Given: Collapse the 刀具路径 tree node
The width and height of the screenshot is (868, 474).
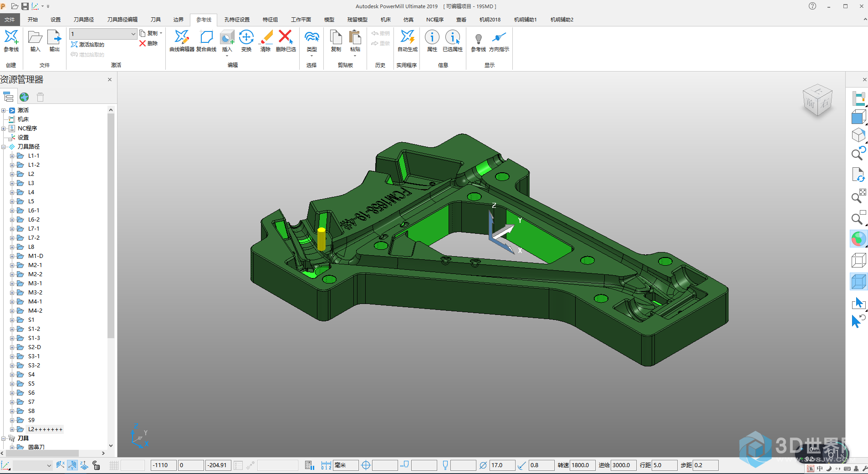Looking at the screenshot, I should point(4,147).
